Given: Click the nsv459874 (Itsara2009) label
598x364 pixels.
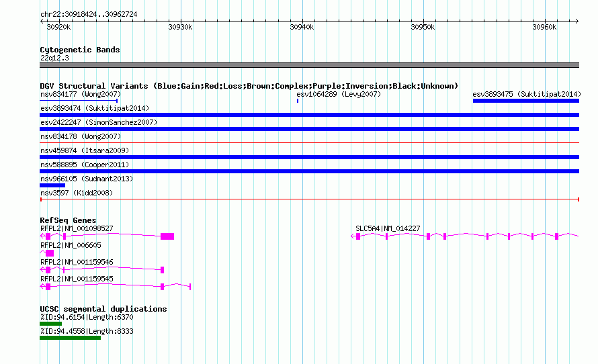Looking at the screenshot, I should coord(85,150).
